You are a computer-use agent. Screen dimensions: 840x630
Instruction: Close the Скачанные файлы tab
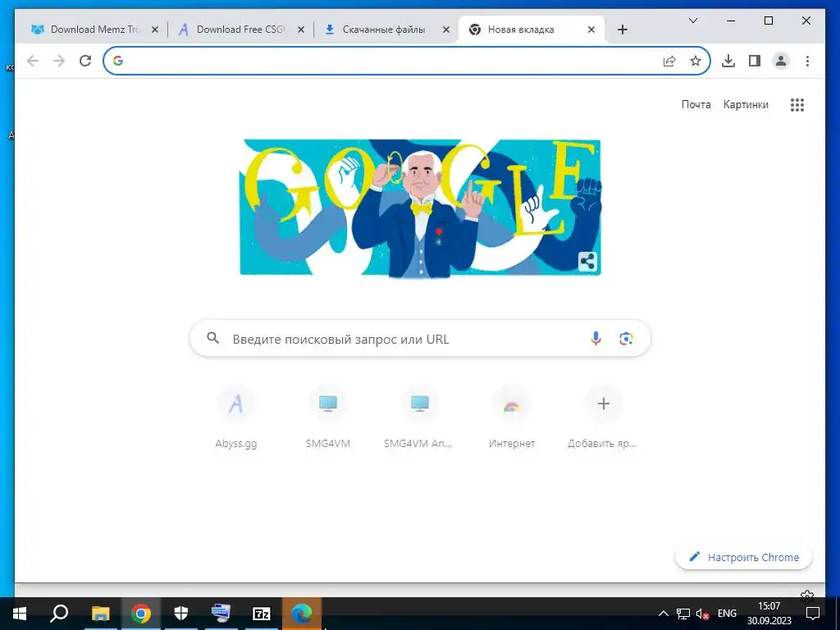[x=445, y=30]
